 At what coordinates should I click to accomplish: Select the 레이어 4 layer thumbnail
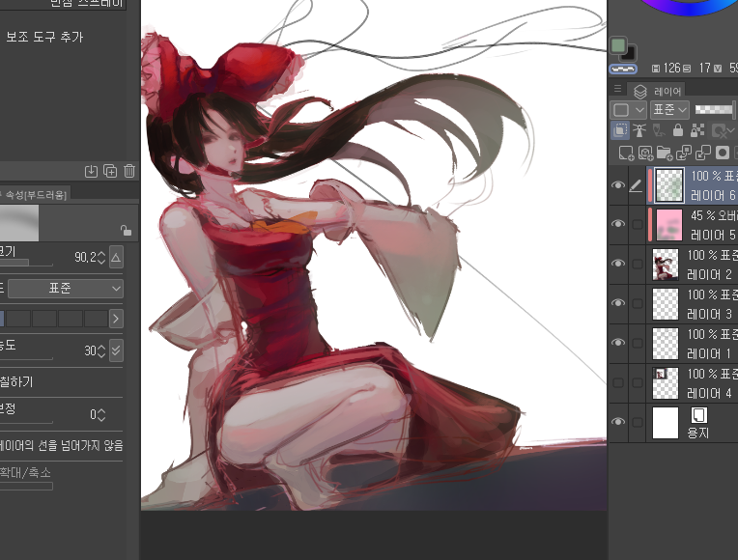[x=666, y=383]
